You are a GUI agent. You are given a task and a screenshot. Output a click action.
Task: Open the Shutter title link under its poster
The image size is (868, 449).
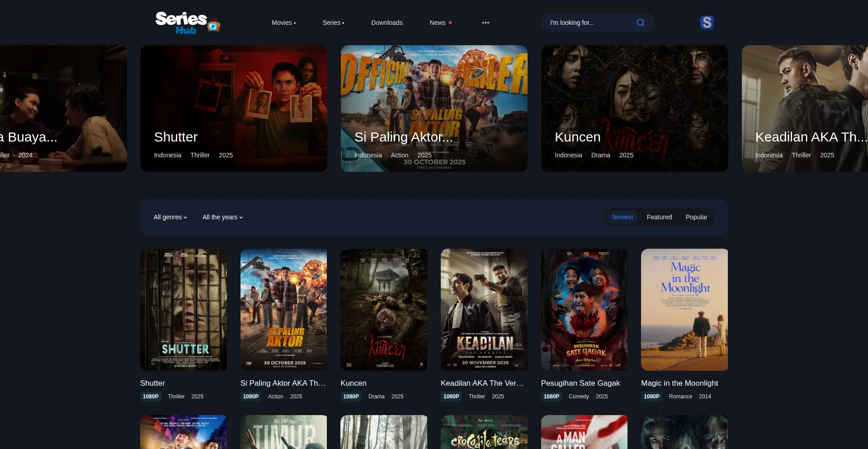point(152,383)
